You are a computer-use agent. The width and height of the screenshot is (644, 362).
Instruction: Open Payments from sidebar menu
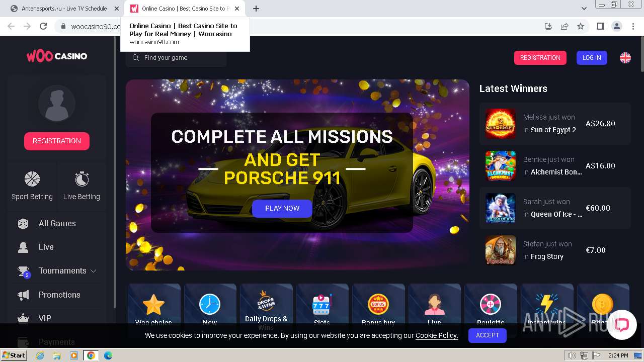pyautogui.click(x=56, y=342)
